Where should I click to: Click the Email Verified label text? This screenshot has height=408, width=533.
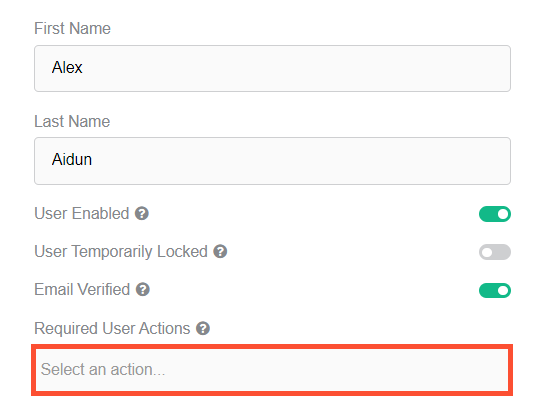(82, 290)
